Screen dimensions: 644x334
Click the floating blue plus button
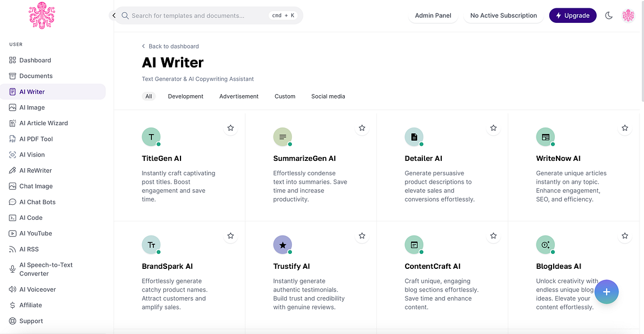coord(606,292)
